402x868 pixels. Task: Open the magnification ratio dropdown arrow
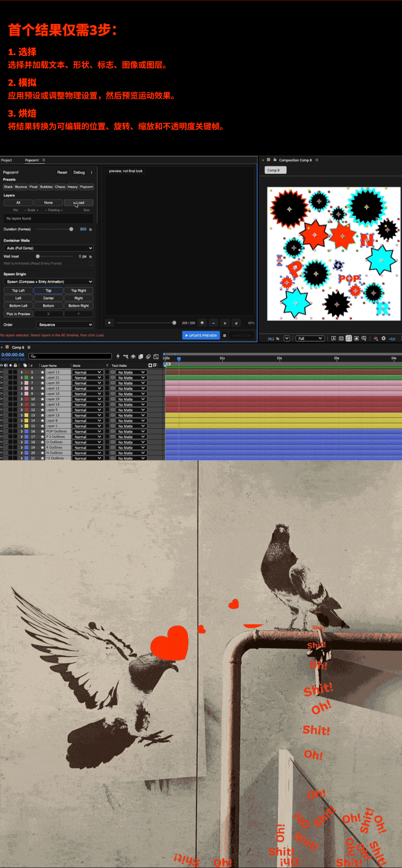(287, 338)
